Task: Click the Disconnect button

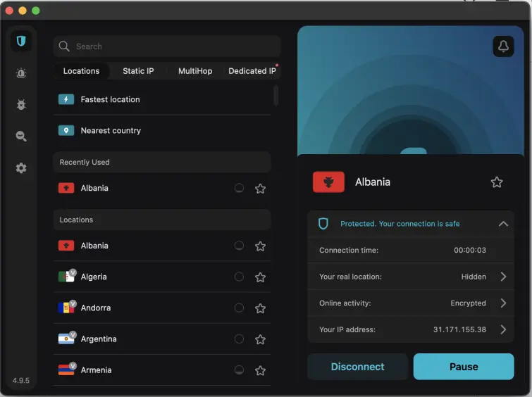Action: 358,367
